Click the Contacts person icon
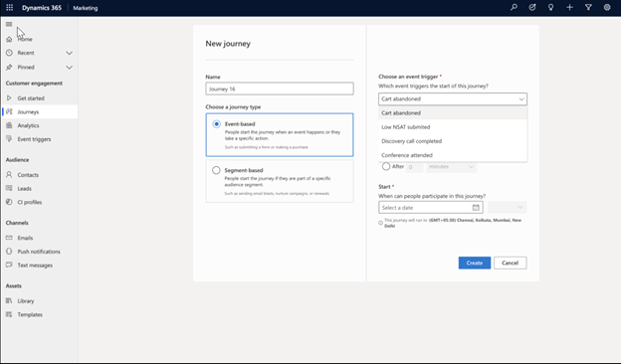The image size is (621, 364). pos(9,174)
